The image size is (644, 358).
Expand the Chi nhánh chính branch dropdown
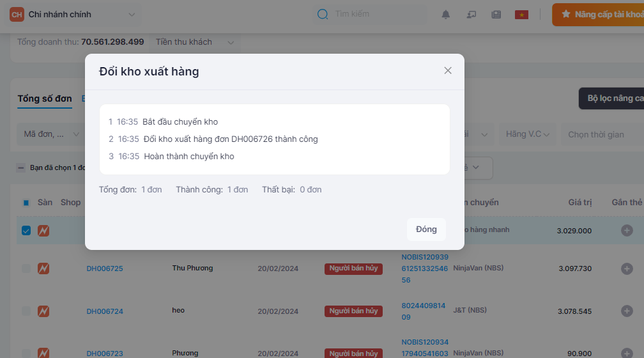[132, 14]
